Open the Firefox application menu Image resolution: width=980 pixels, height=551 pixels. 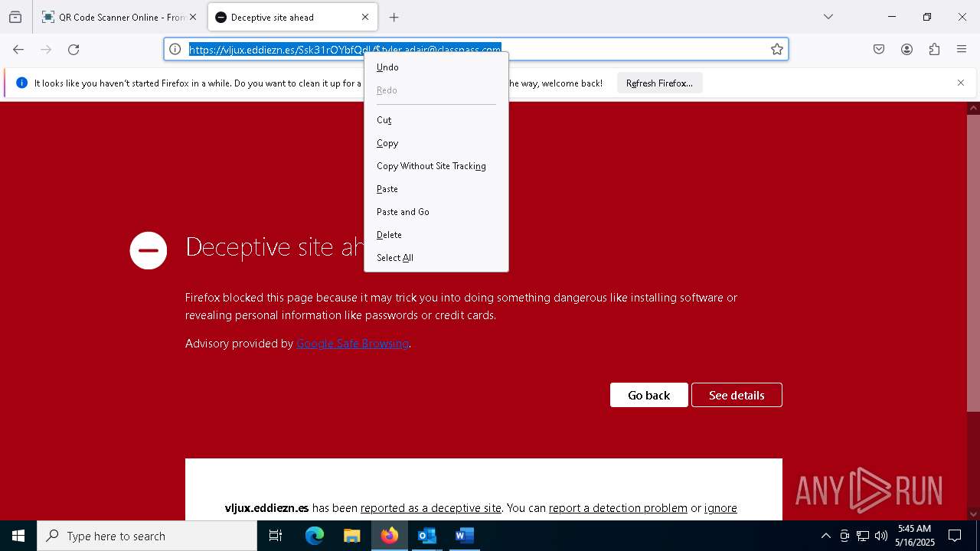962,49
